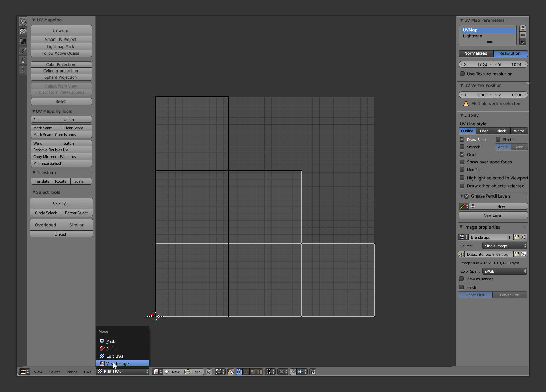Set UV line style to Dash
Screen dimensions: 546x392
(484, 131)
